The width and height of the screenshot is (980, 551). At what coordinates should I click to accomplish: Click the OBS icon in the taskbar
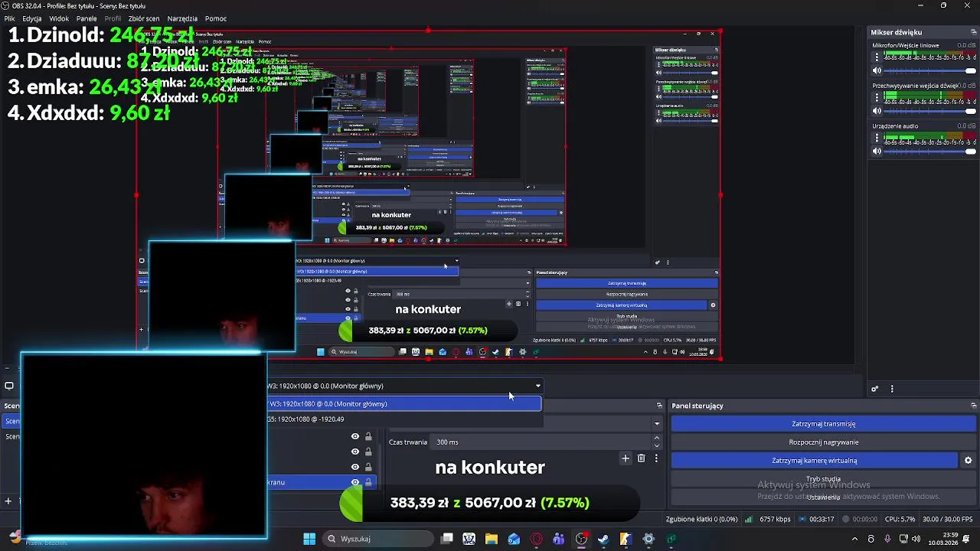[581, 539]
